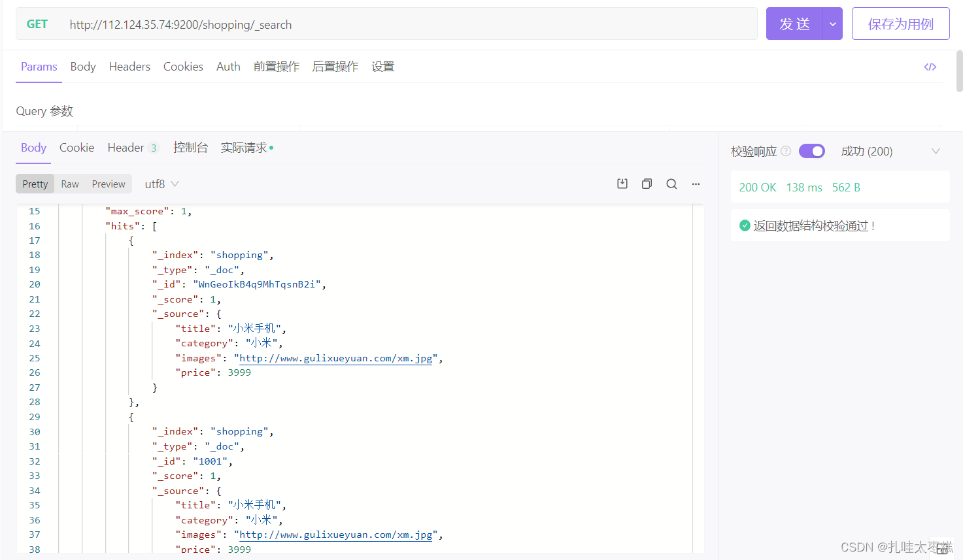The height and width of the screenshot is (560, 963).
Task: Click the vertical scrollbar at right edge
Action: pyautogui.click(x=959, y=72)
